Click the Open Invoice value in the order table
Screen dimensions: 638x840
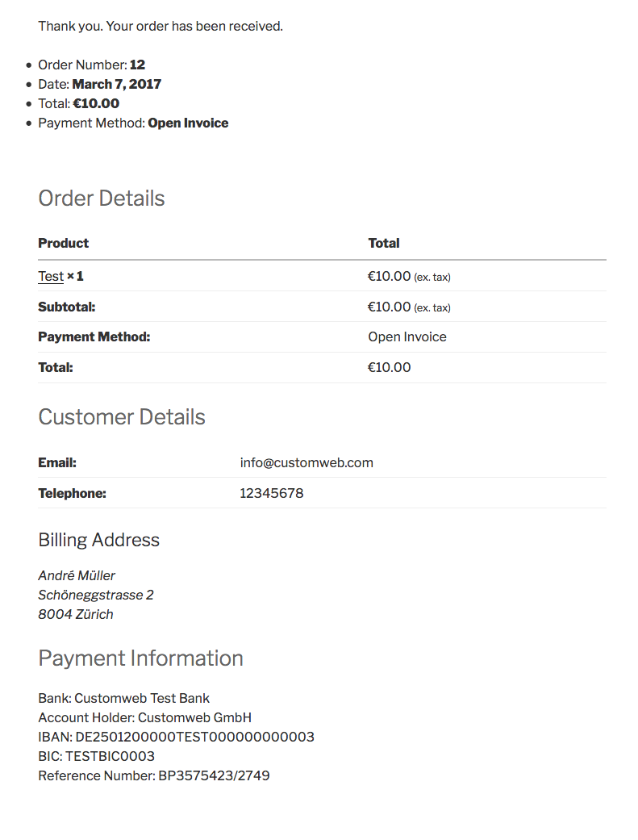[407, 336]
